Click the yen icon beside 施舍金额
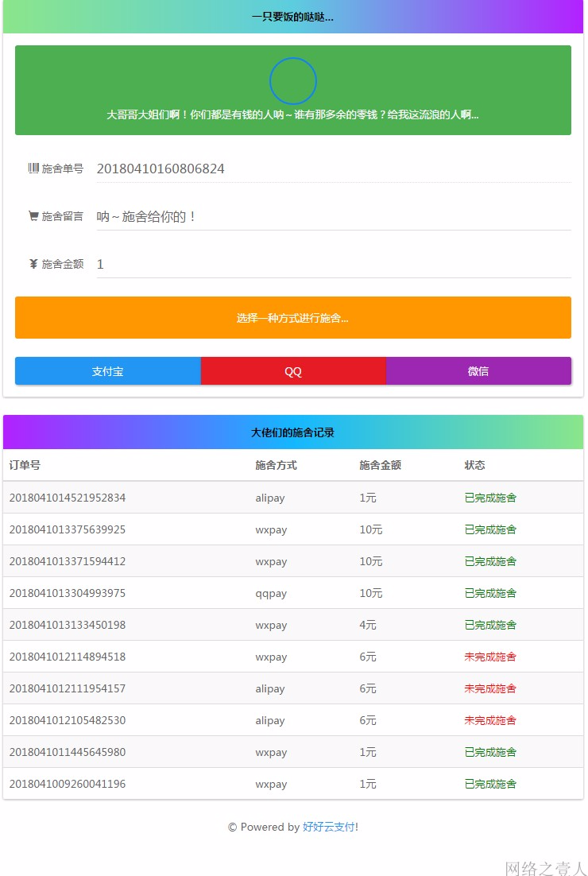Viewport: 588px width, 876px height. point(33,264)
